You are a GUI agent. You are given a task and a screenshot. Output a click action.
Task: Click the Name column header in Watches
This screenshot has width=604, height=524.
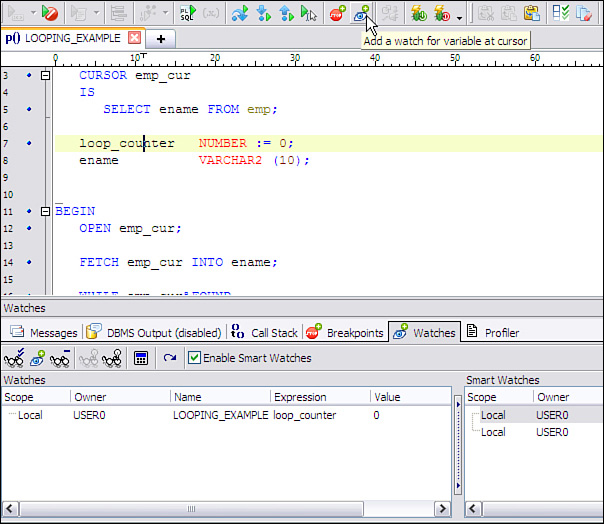[220, 397]
